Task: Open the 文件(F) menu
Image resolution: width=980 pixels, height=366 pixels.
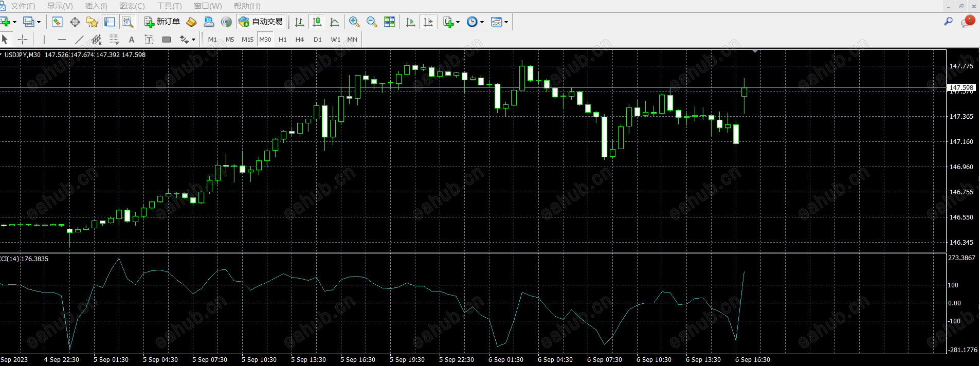Action: click(23, 6)
